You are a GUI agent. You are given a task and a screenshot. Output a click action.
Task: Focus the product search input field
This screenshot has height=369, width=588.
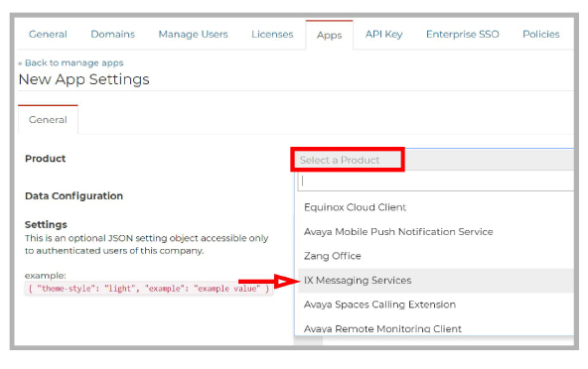pyautogui.click(x=436, y=182)
